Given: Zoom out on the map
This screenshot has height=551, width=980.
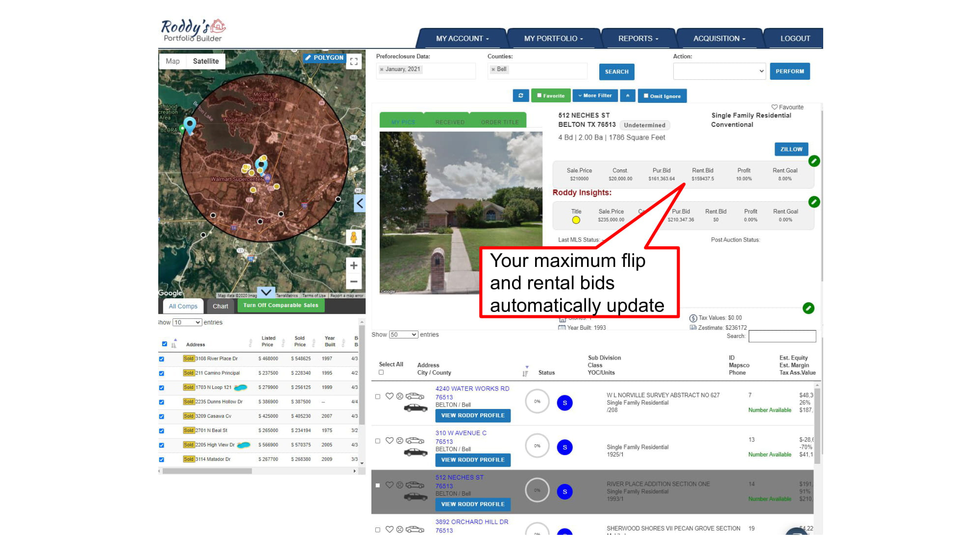Looking at the screenshot, I should tap(353, 282).
